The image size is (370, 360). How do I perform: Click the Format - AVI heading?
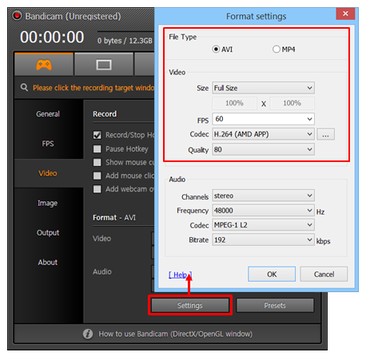click(114, 218)
